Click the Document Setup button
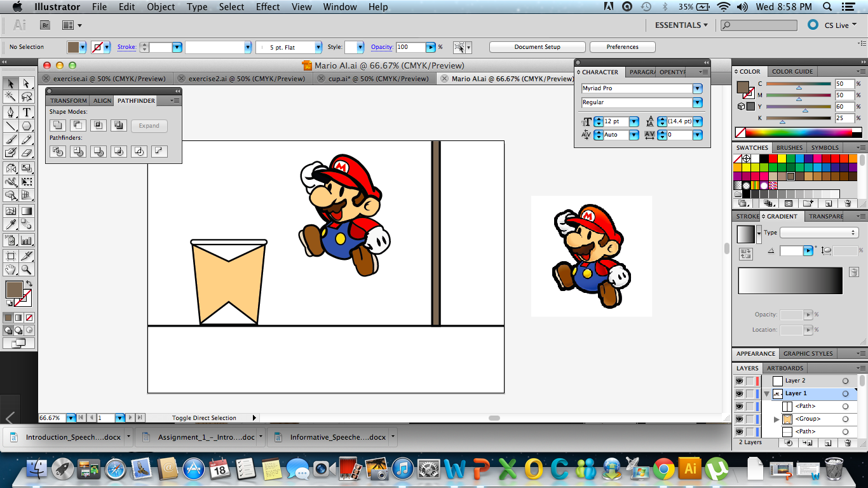The width and height of the screenshot is (868, 488). [x=538, y=47]
